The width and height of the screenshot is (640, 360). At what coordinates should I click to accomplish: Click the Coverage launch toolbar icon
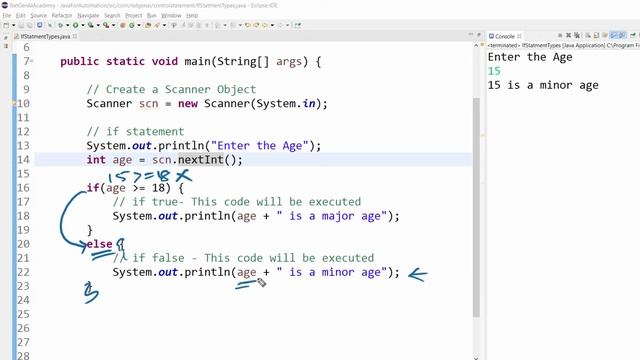[90, 25]
